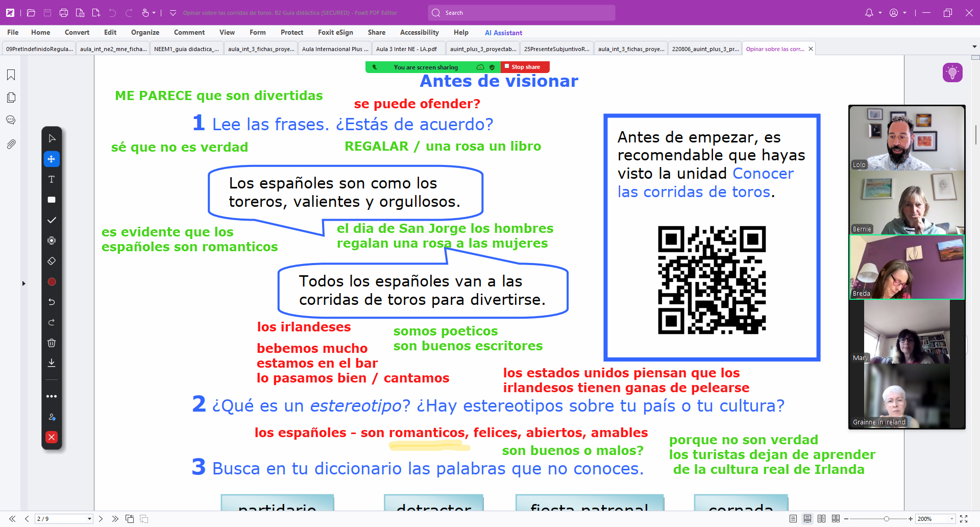The width and height of the screenshot is (980, 527).
Task: Switch to Aula 3 Inter NE - LA.pdf tab
Action: 406,49
